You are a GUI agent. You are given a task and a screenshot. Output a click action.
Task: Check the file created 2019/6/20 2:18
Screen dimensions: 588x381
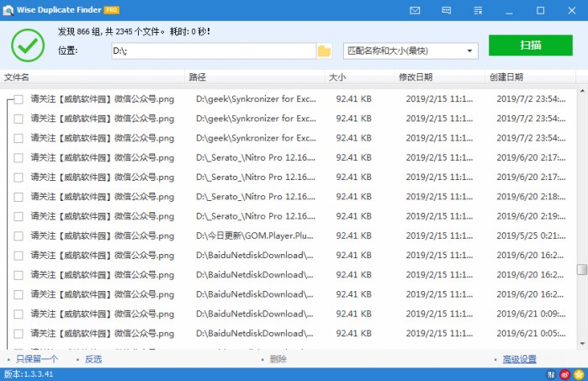point(19,197)
